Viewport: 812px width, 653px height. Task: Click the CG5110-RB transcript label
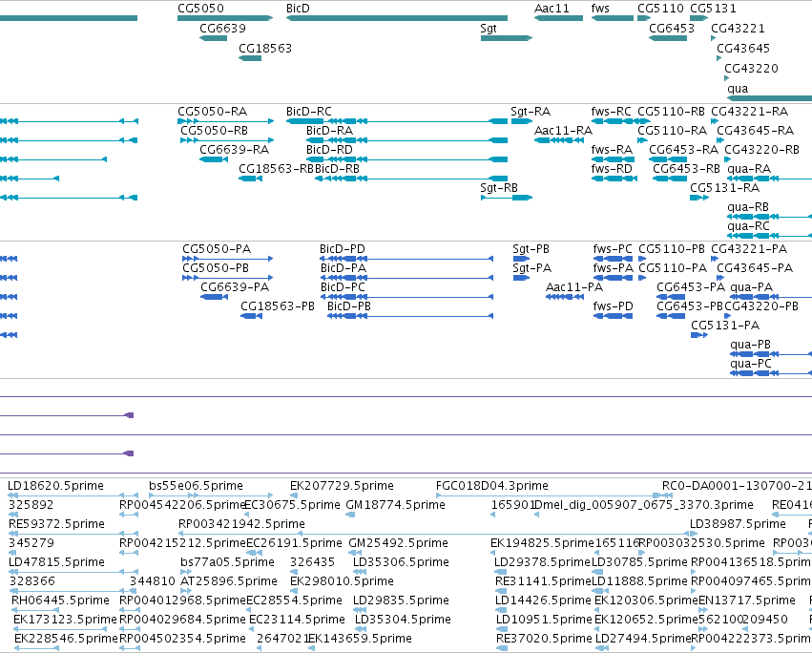point(671,112)
